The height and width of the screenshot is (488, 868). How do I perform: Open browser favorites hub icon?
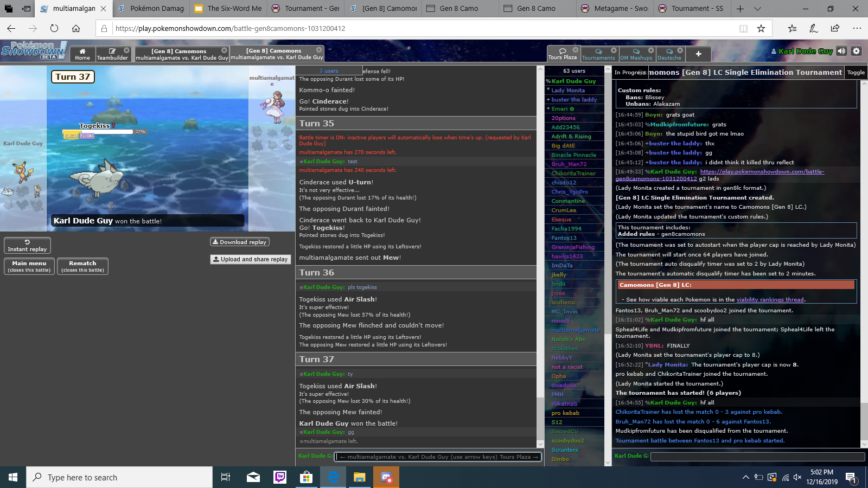click(792, 28)
